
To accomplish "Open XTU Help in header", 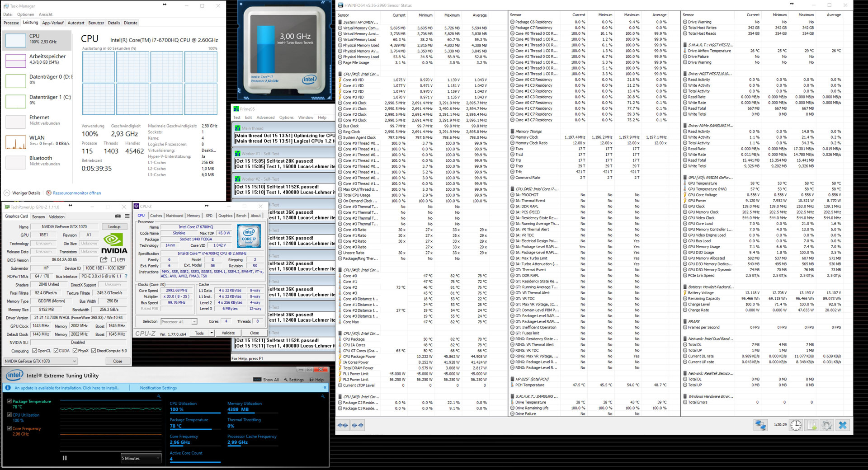I will point(316,380).
